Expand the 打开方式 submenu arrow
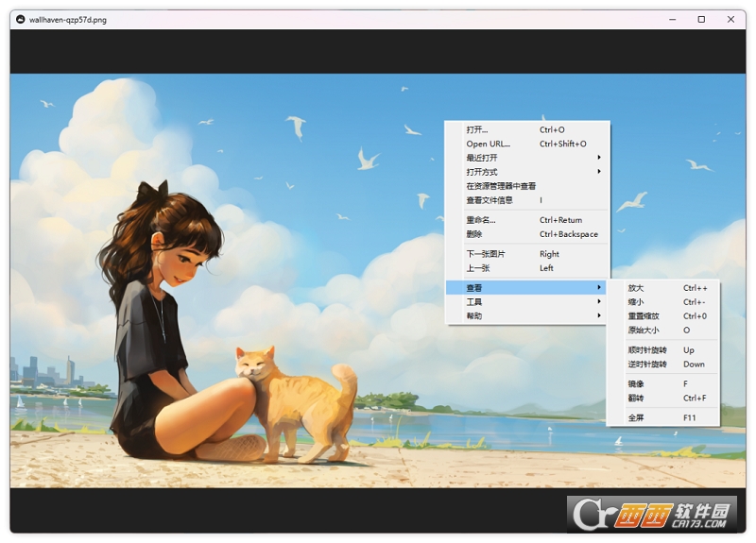Screen dimensions: 756x543 point(599,172)
